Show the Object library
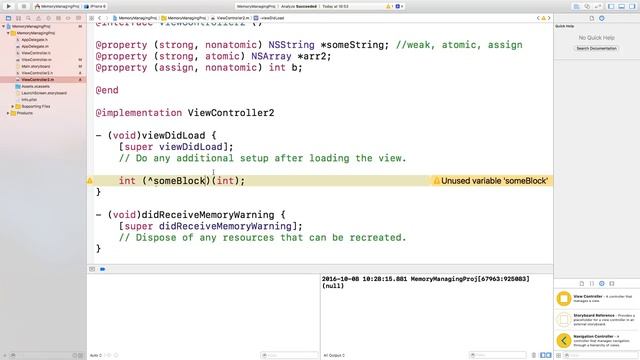640x360 pixels. pos(602,283)
